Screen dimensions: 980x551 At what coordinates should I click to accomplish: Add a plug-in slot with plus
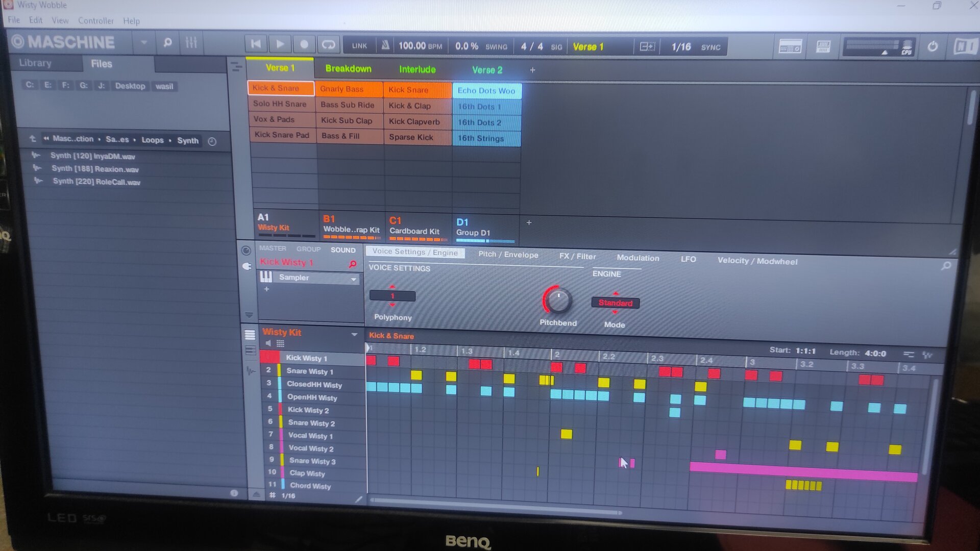click(x=266, y=289)
